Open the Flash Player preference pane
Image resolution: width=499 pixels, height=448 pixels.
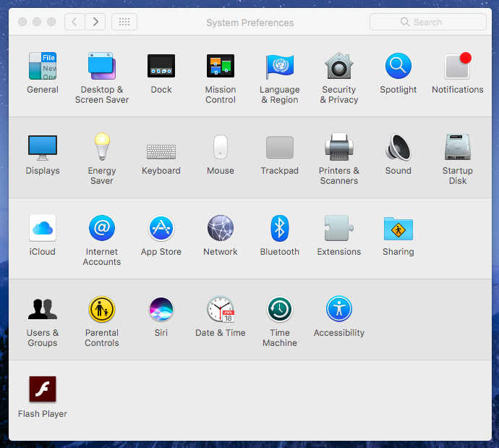[x=43, y=389]
